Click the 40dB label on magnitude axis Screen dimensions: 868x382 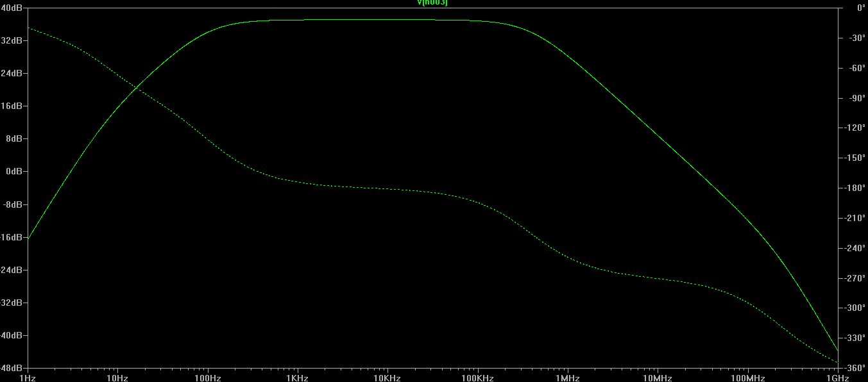point(13,8)
